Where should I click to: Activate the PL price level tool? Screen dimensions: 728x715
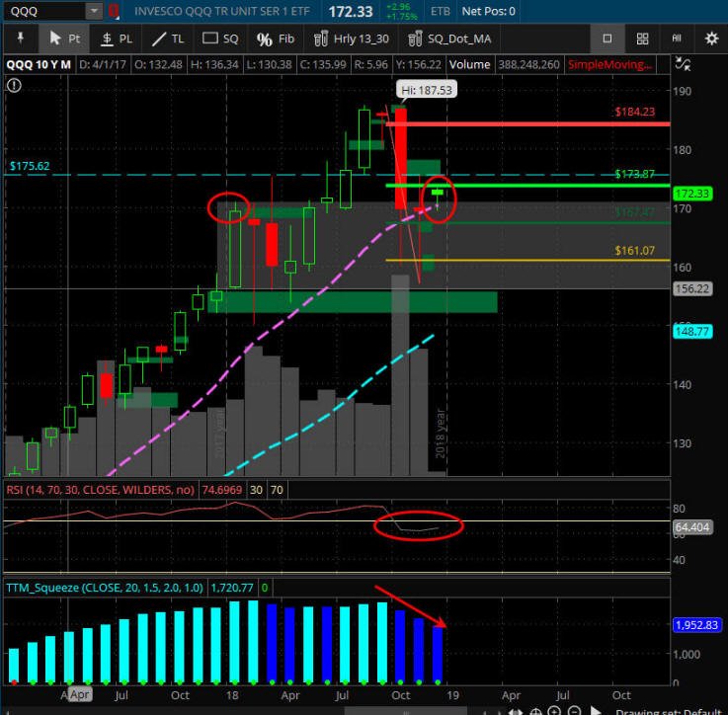click(x=117, y=39)
